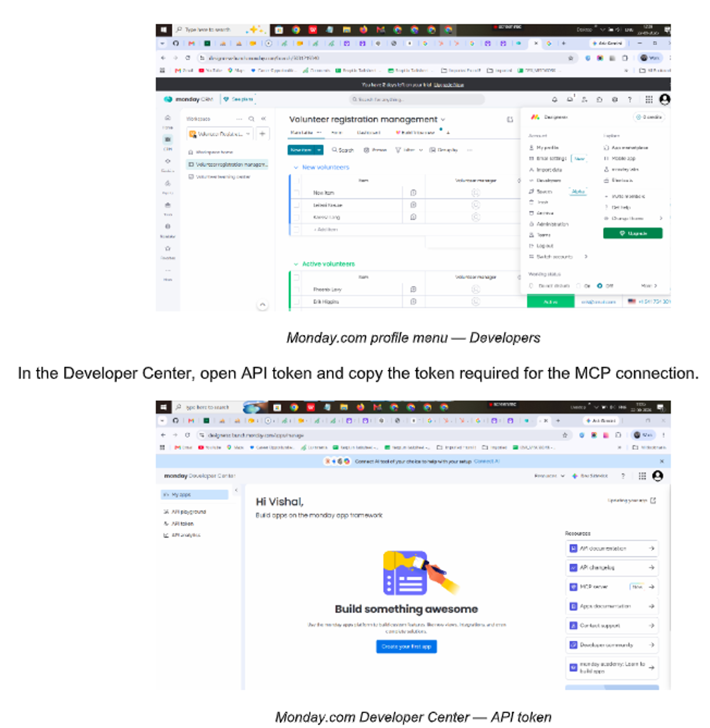The width and height of the screenshot is (710, 728).
Task: Select Do not disturb Off radio button
Action: click(x=600, y=286)
